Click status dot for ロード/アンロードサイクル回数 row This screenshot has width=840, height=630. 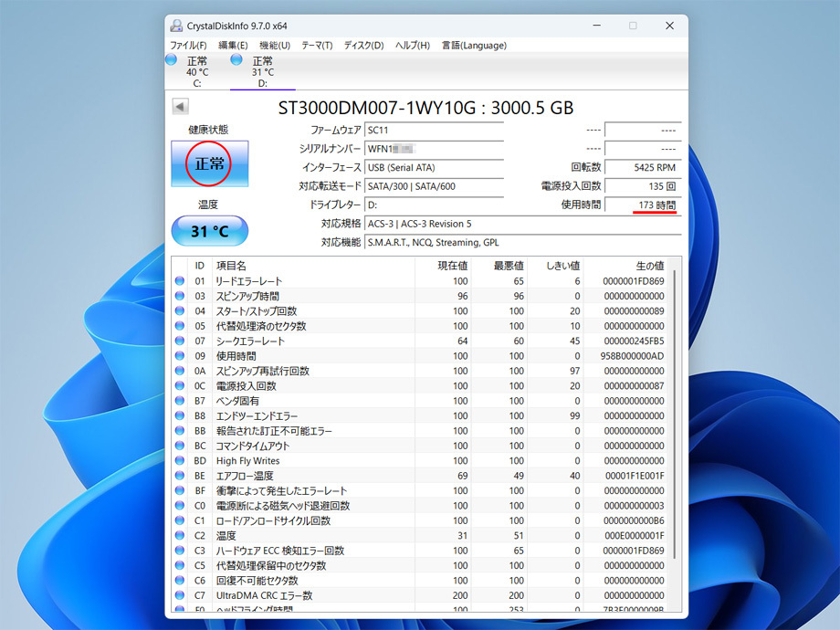tap(180, 520)
